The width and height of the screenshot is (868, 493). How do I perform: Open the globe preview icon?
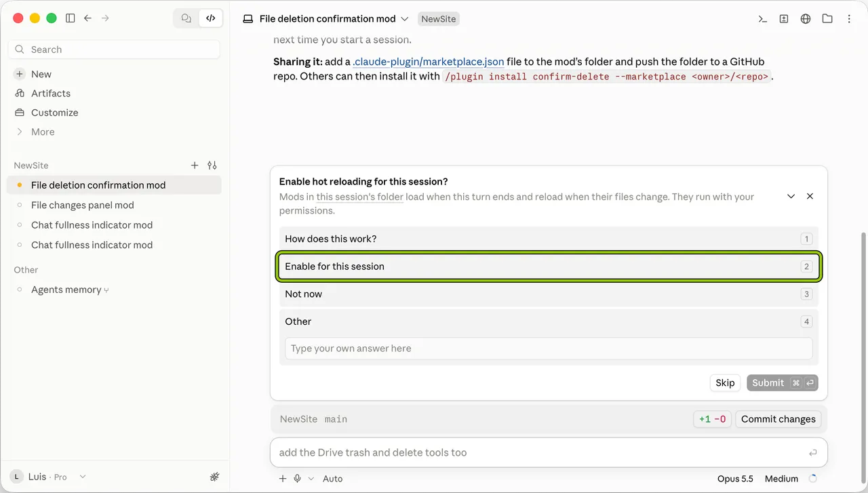tap(806, 19)
